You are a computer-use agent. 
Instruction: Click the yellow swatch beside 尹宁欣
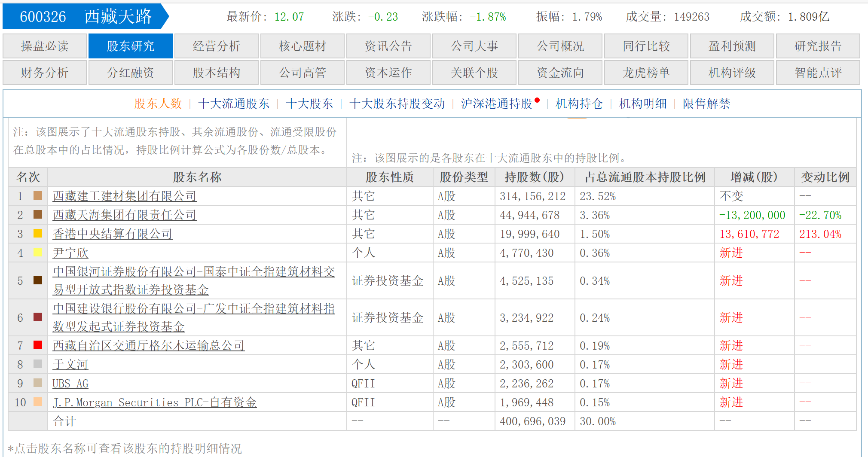[x=38, y=253]
